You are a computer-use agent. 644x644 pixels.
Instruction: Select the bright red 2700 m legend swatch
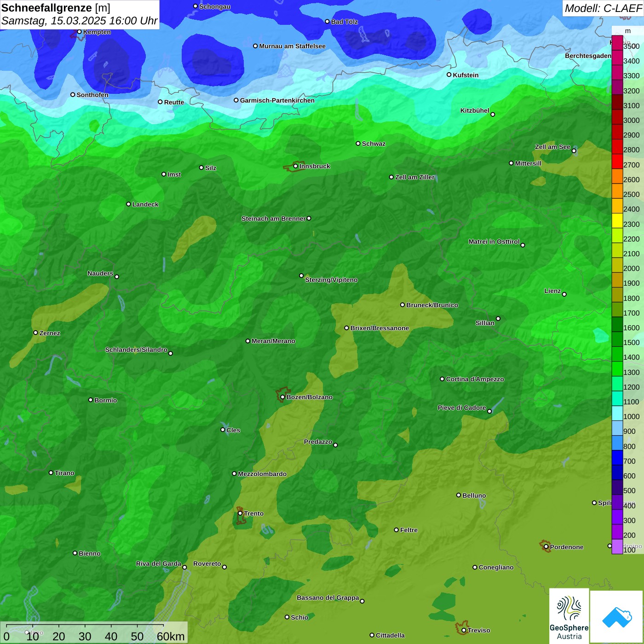tap(617, 161)
